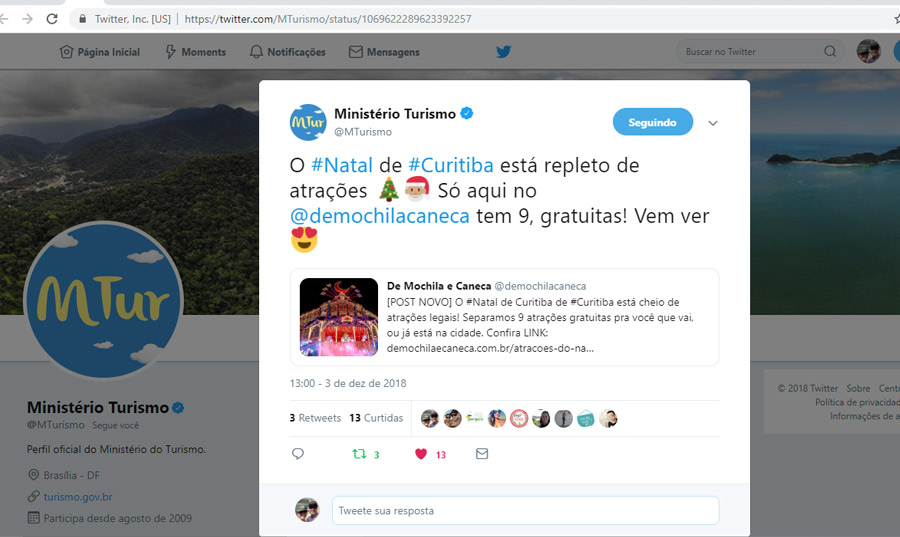
Task: Follow the #Curitiba hashtag link
Action: pyautogui.click(x=451, y=165)
